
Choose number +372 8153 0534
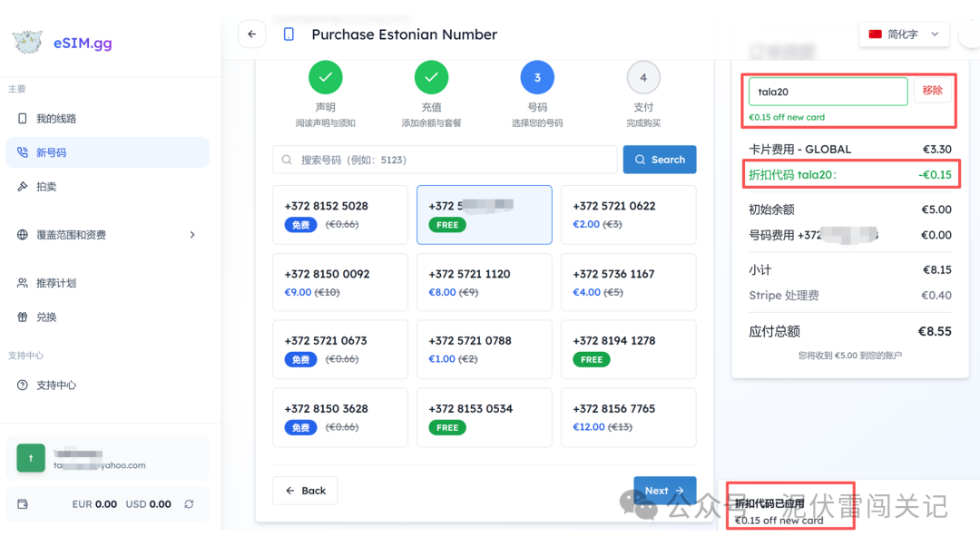[485, 417]
